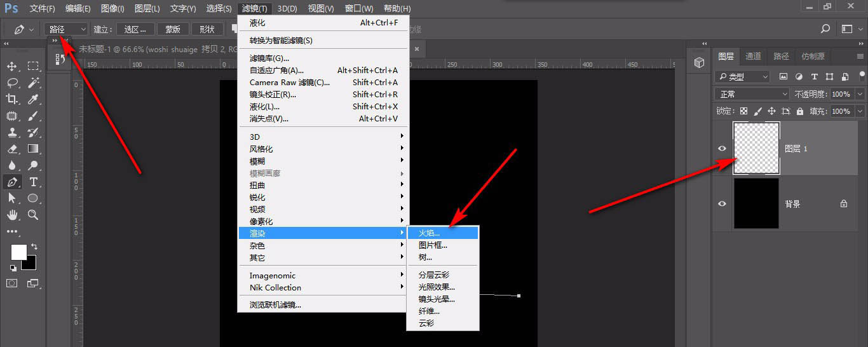Reset default foreground and background colors
Viewport: 868px width, 347px height.
click(13, 268)
